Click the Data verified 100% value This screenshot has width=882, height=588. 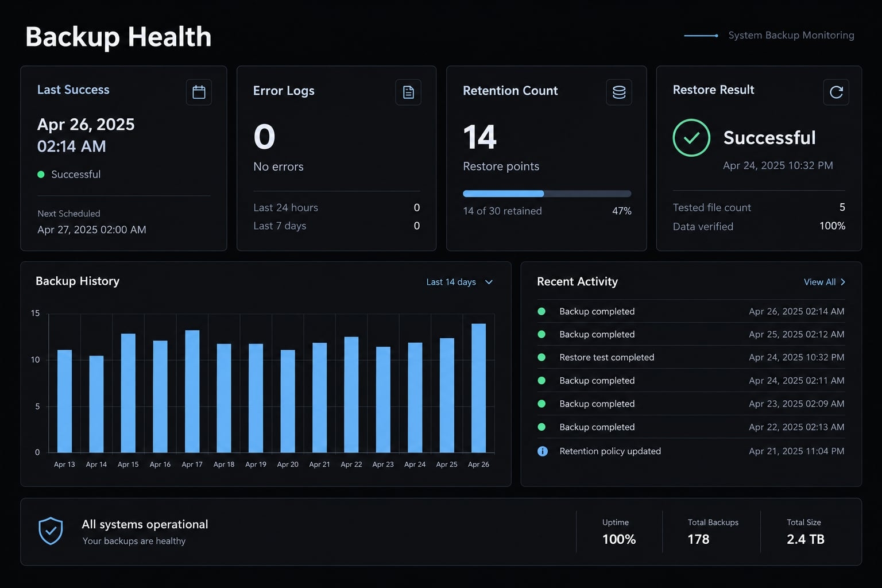point(832,226)
